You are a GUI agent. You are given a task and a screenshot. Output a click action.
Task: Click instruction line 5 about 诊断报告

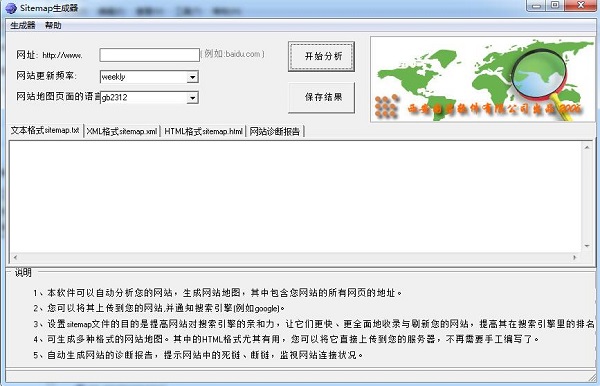pyautogui.click(x=198, y=355)
